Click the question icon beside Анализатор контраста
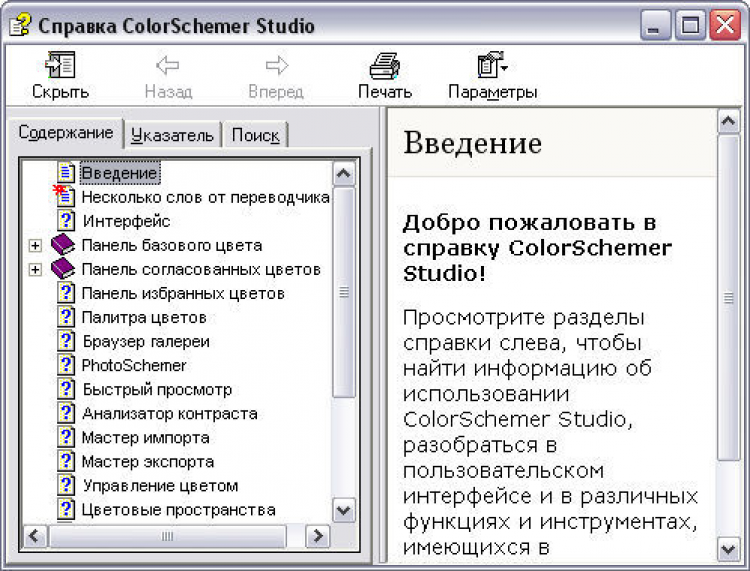Screen dimensions: 750x571 tap(66, 413)
